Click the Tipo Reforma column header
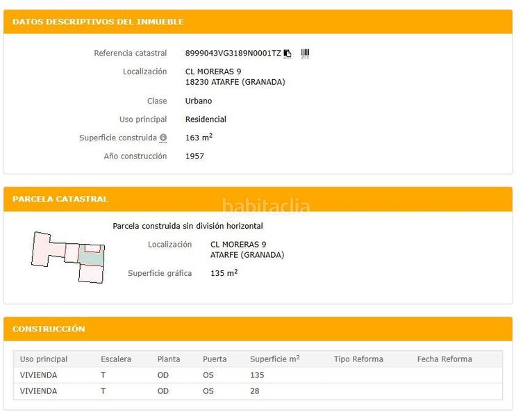This screenshot has width=532, height=417. click(x=358, y=359)
